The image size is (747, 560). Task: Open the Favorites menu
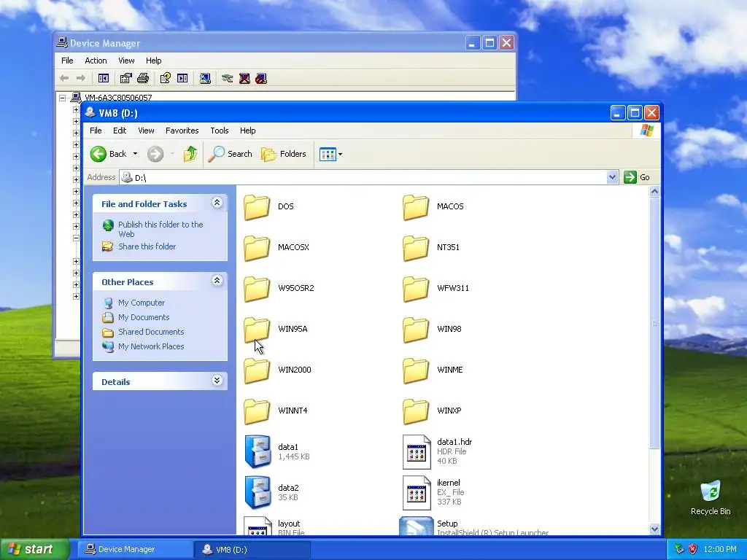coord(182,131)
